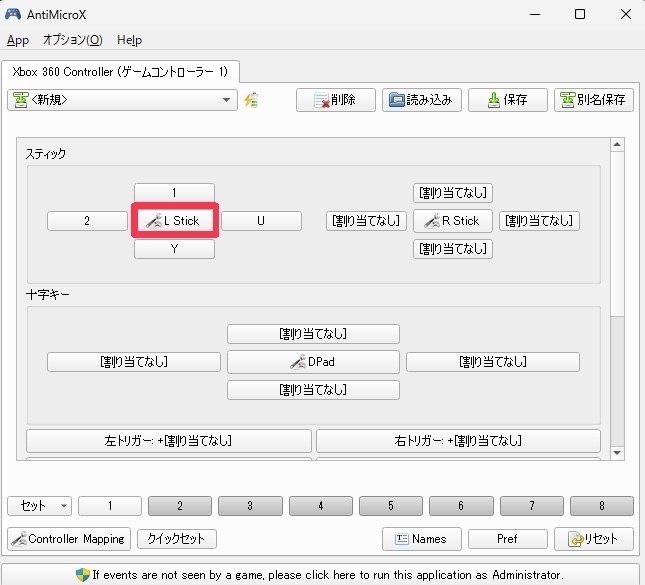
Task: Select set 8
Action: coord(602,506)
